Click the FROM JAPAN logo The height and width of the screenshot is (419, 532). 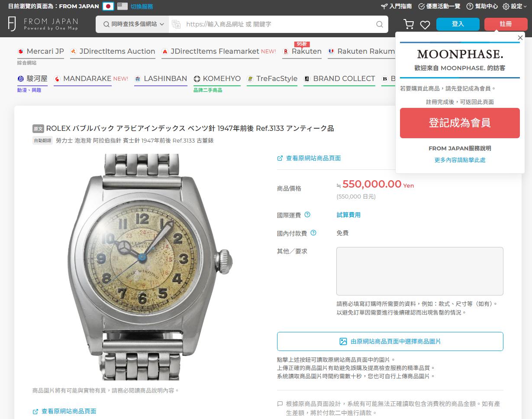click(x=43, y=24)
